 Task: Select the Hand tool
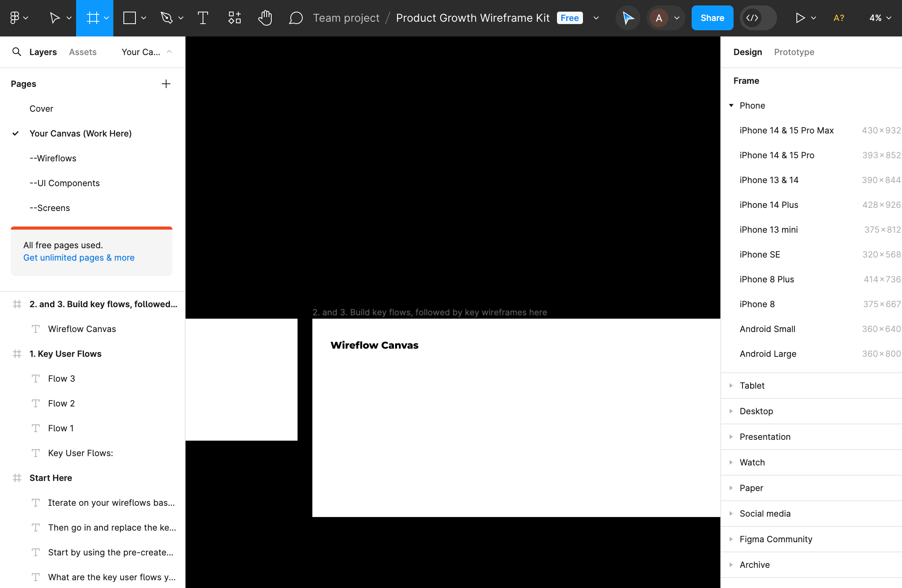click(265, 17)
